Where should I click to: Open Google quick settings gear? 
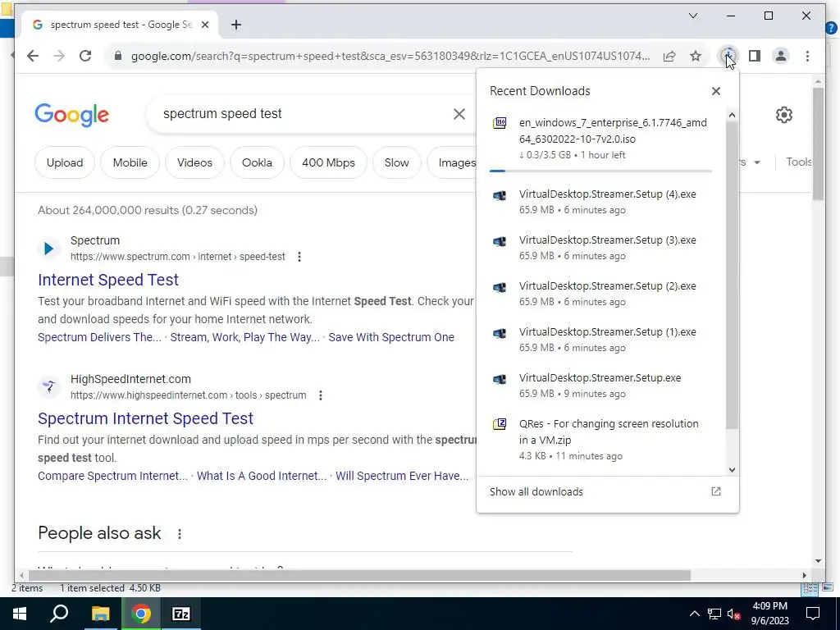tap(783, 114)
